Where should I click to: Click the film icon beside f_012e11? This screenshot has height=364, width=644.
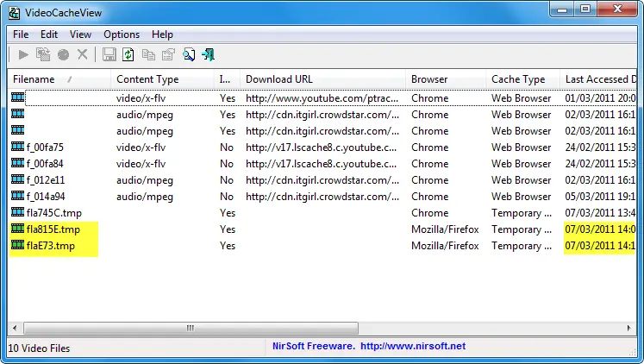pos(17,179)
